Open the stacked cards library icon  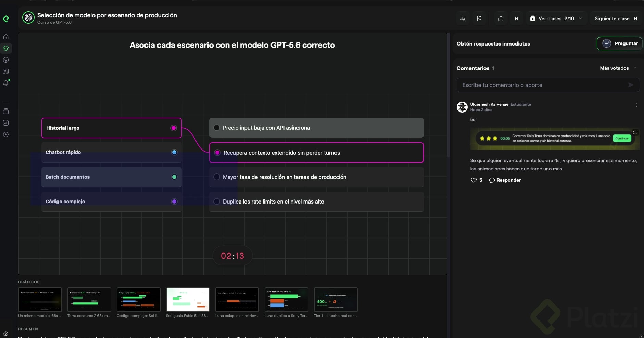pyautogui.click(x=6, y=111)
